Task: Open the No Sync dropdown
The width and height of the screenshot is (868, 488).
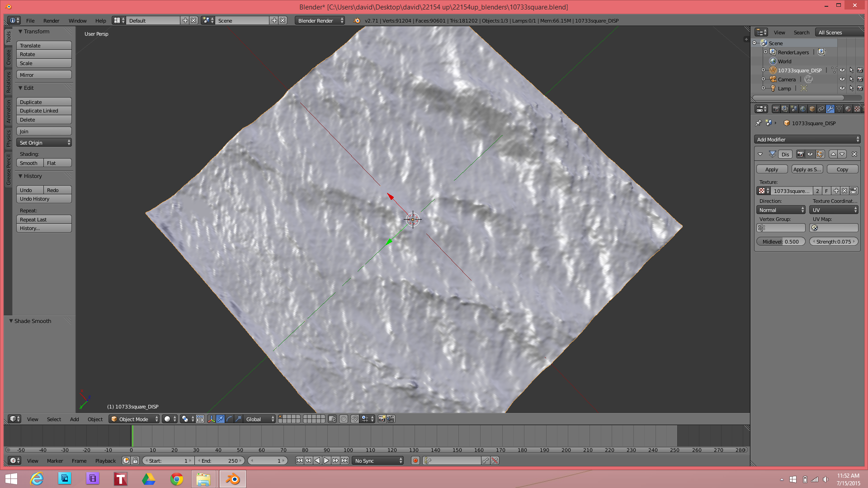Action: (x=378, y=460)
